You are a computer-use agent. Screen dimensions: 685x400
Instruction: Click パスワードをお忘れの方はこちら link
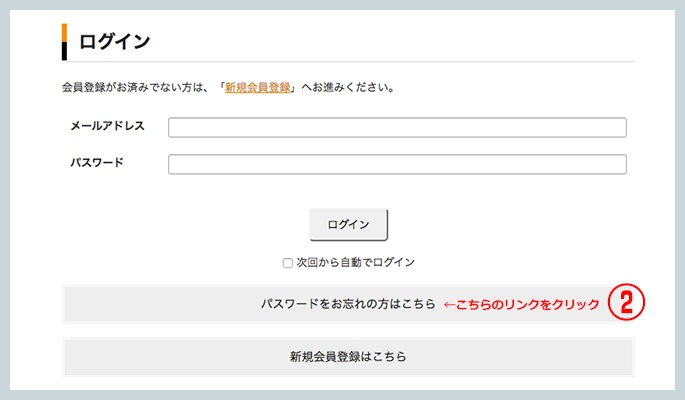[x=348, y=304]
